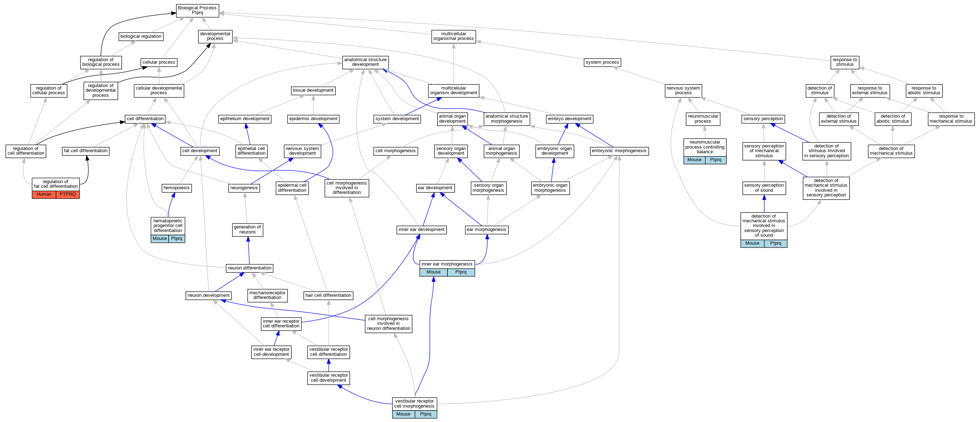Select the red Human label under fat cell differentiation
The width and height of the screenshot is (980, 422).
44,194
